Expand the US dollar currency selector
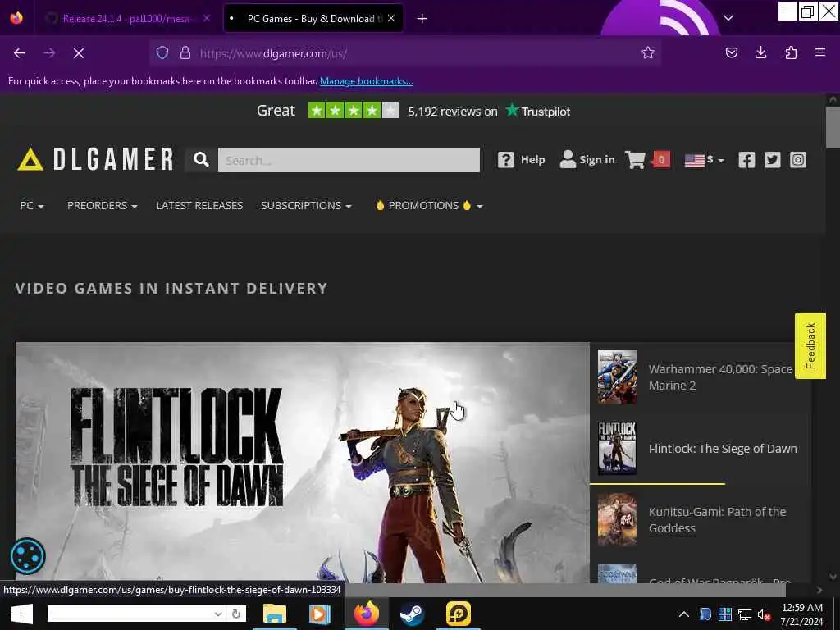Screen dimensions: 840x630 point(705,160)
